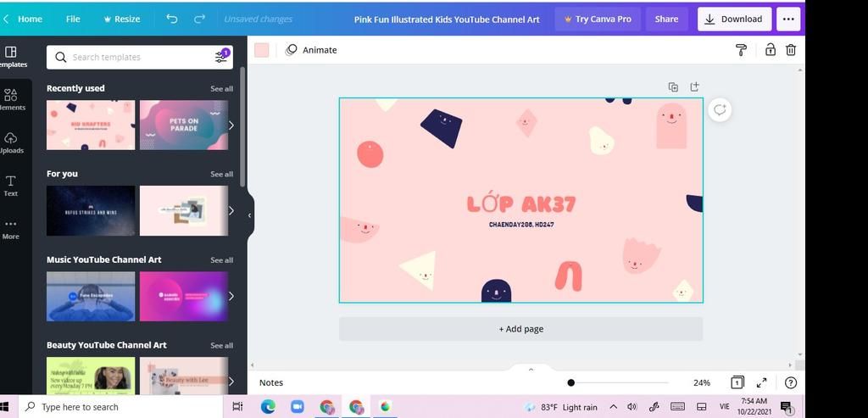The height and width of the screenshot is (418, 868).
Task: Click See all for For you
Action: (x=221, y=174)
